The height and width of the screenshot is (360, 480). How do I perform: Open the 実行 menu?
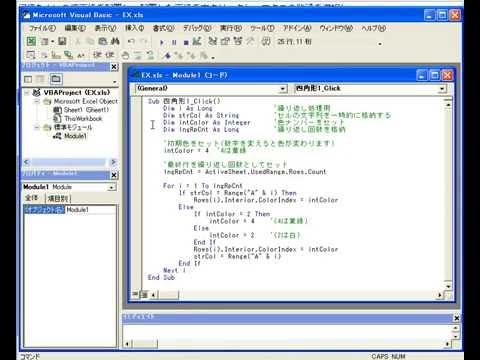[231, 28]
